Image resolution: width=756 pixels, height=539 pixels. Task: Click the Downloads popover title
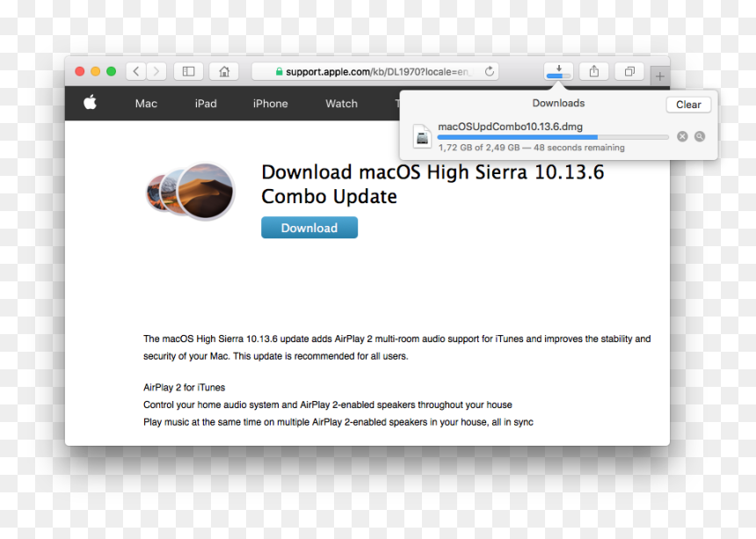558,103
